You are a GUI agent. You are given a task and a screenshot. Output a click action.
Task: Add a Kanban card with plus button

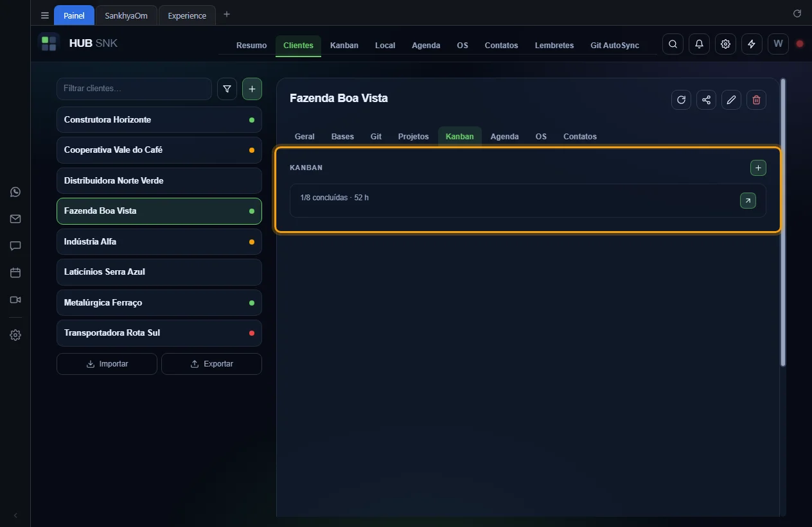click(x=758, y=168)
